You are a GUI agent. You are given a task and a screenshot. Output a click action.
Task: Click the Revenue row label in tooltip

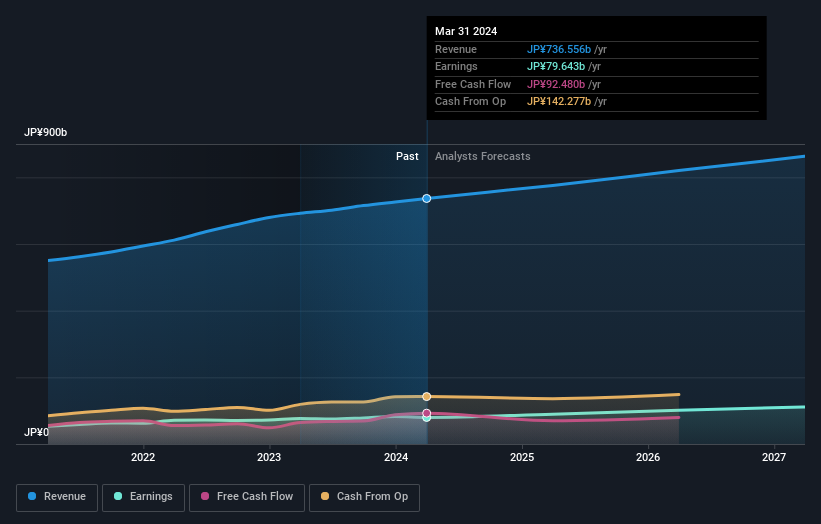click(456, 49)
